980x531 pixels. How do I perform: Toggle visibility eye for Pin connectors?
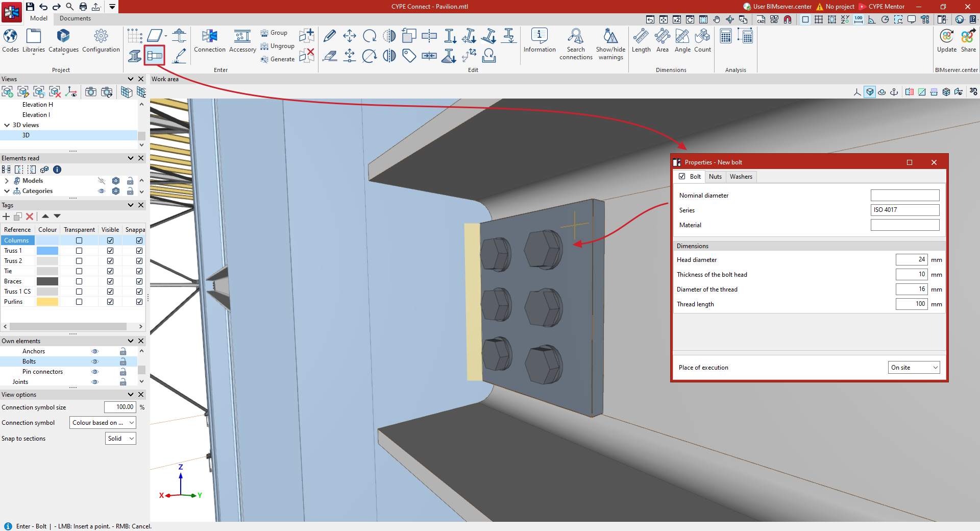tap(94, 372)
